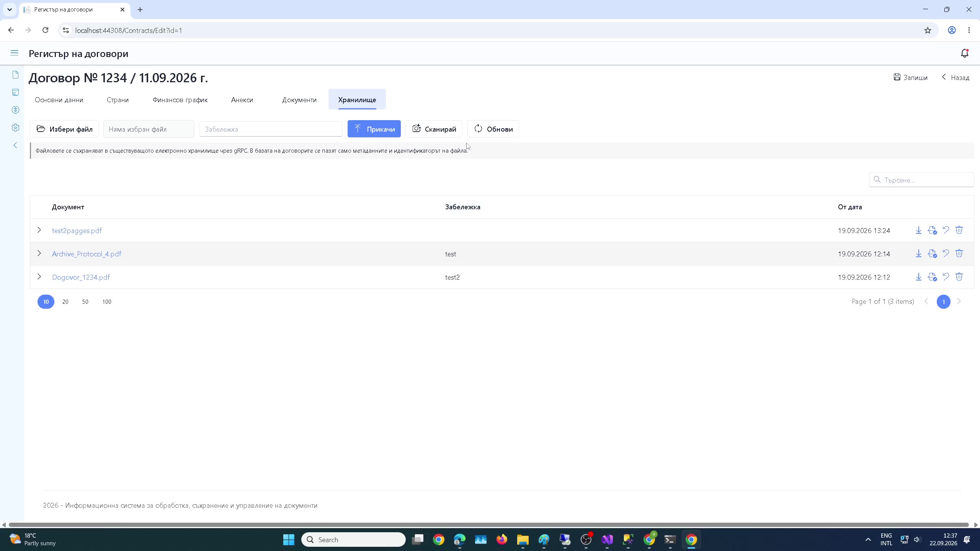Click the Обнови refresh button
Image resolution: width=980 pixels, height=551 pixels.
pos(493,129)
